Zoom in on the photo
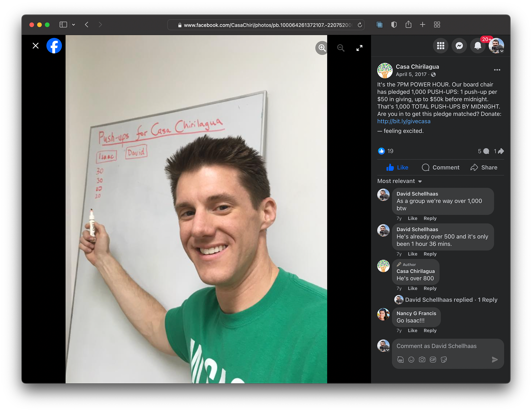Screen dimensions: 532x412 point(322,48)
